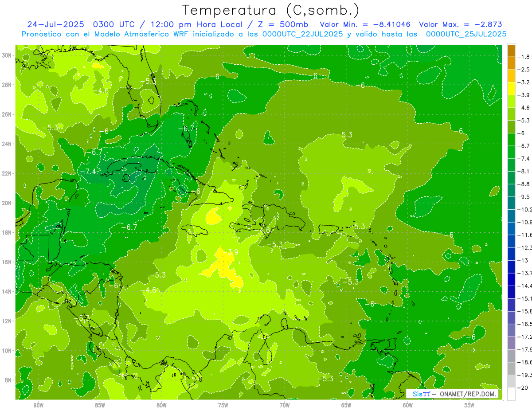This screenshot has height=411, width=532.
Task: Click the -13 value in color legend
Action: coord(523,260)
